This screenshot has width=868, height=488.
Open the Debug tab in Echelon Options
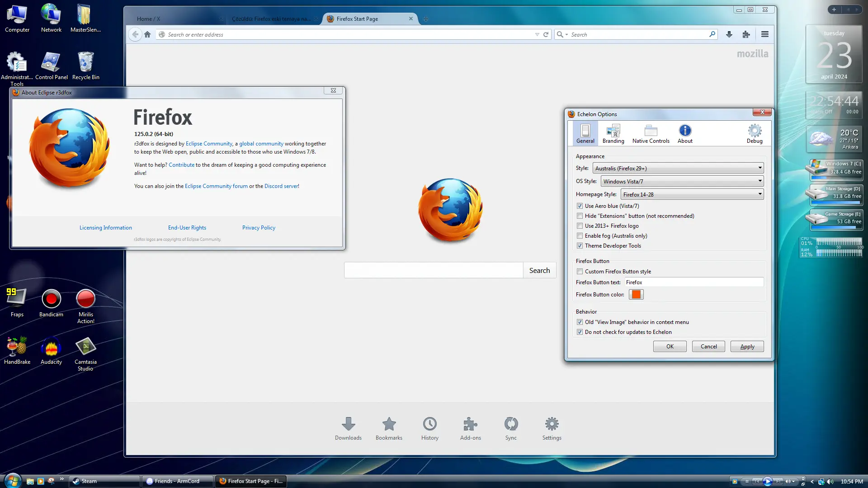pyautogui.click(x=755, y=134)
